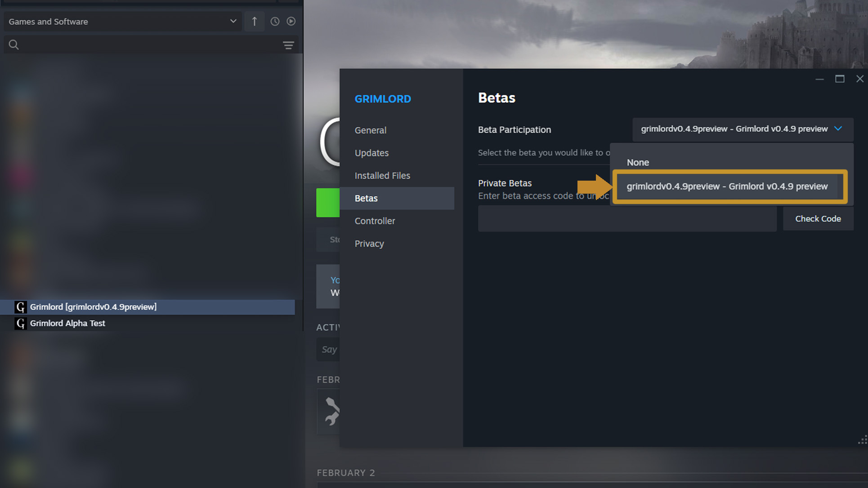Open the Updates properties tab

pyautogui.click(x=371, y=153)
